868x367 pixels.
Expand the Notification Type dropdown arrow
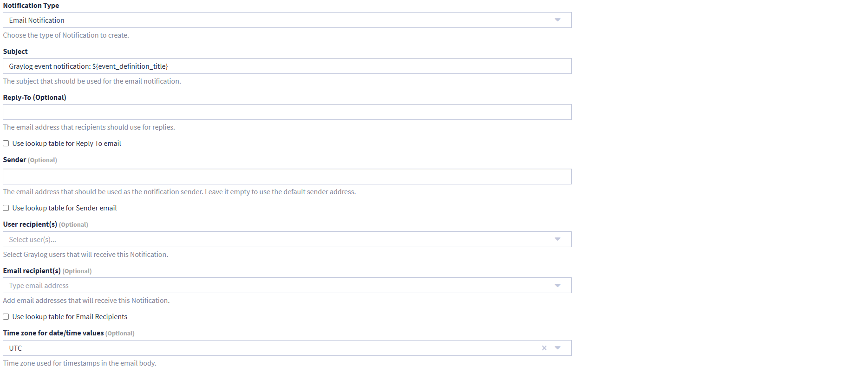pos(557,20)
